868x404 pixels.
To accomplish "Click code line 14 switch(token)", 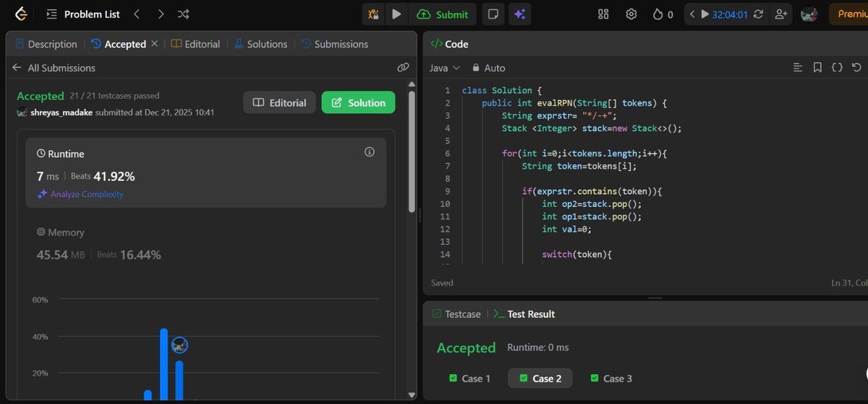I will click(x=577, y=254).
